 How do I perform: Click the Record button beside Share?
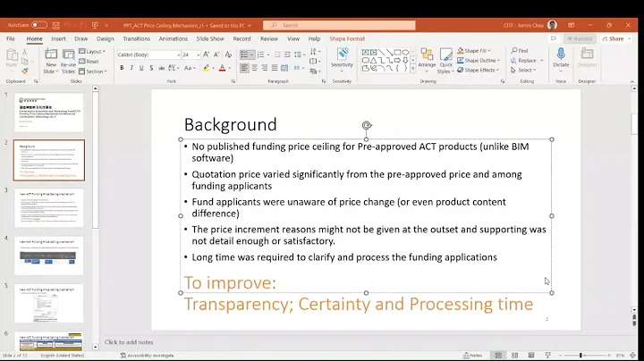click(x=580, y=38)
